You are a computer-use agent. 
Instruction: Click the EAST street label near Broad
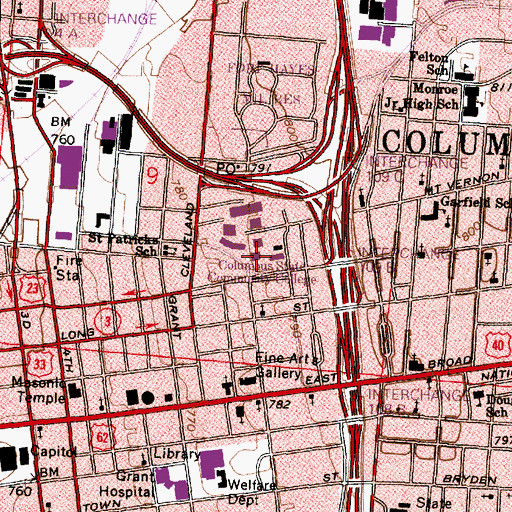click(x=321, y=378)
